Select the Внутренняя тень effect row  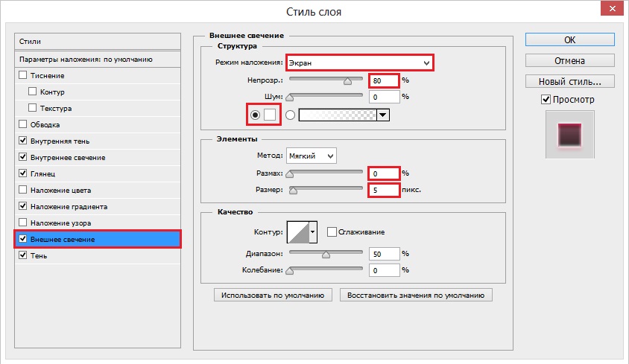[98, 141]
